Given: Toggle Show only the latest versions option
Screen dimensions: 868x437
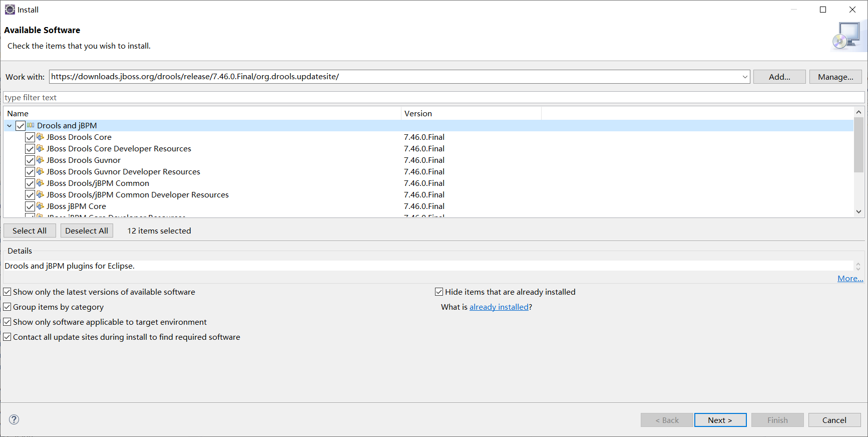Looking at the screenshot, I should 7,292.
